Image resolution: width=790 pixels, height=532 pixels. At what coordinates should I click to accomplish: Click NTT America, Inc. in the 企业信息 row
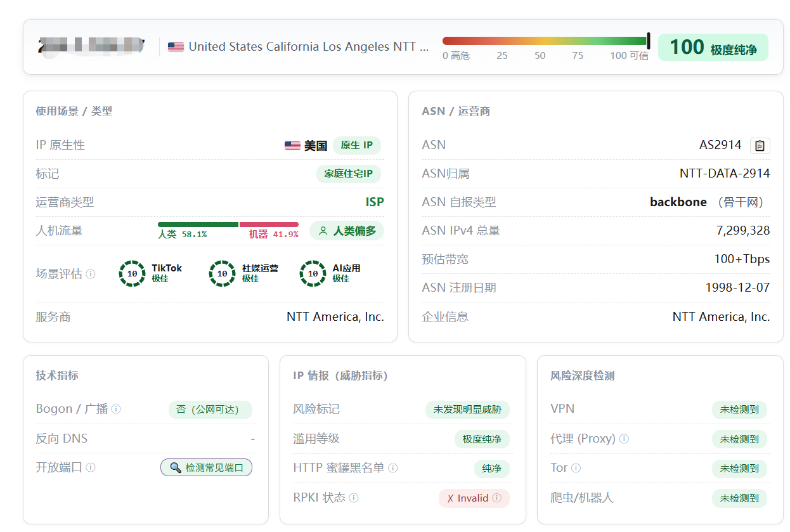pos(722,317)
